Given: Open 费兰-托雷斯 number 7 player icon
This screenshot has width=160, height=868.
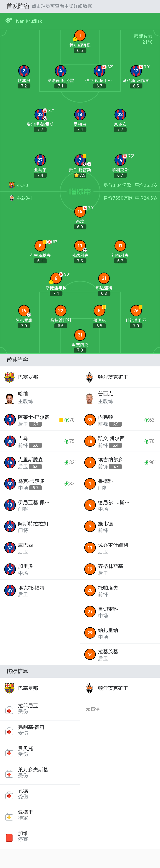Looking at the screenshot, I should 80,160.
